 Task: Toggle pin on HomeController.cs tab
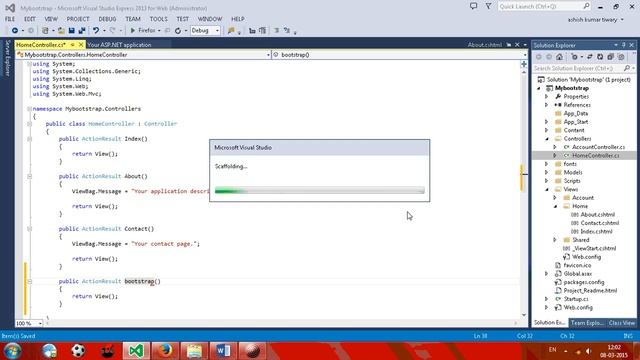click(72, 45)
